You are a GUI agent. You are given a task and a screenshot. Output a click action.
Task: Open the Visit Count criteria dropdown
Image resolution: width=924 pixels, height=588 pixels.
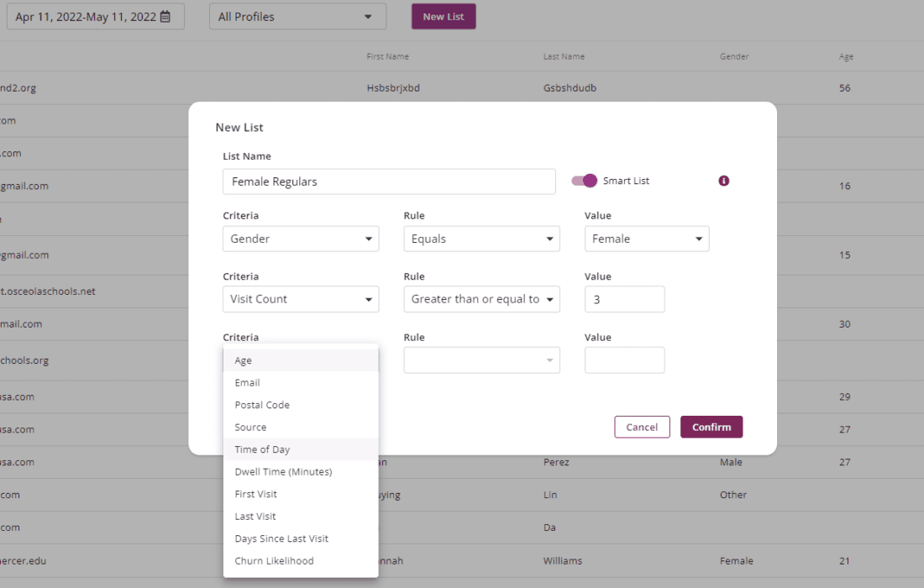click(x=301, y=299)
